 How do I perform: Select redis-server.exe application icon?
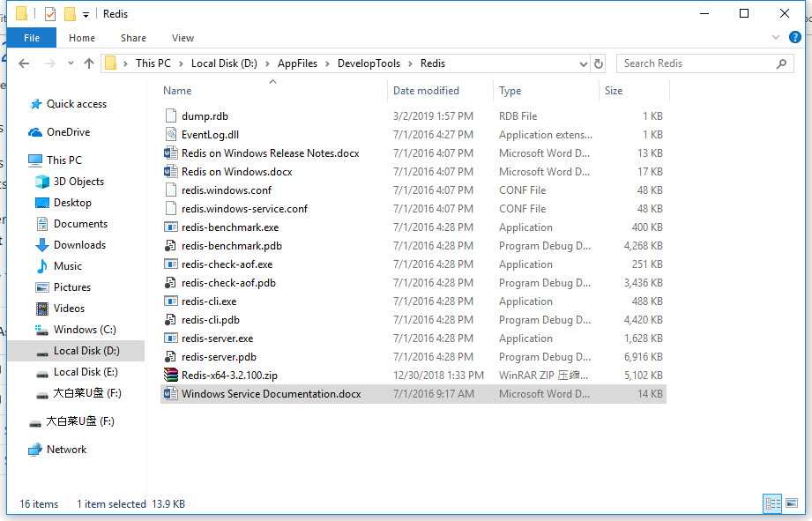171,339
